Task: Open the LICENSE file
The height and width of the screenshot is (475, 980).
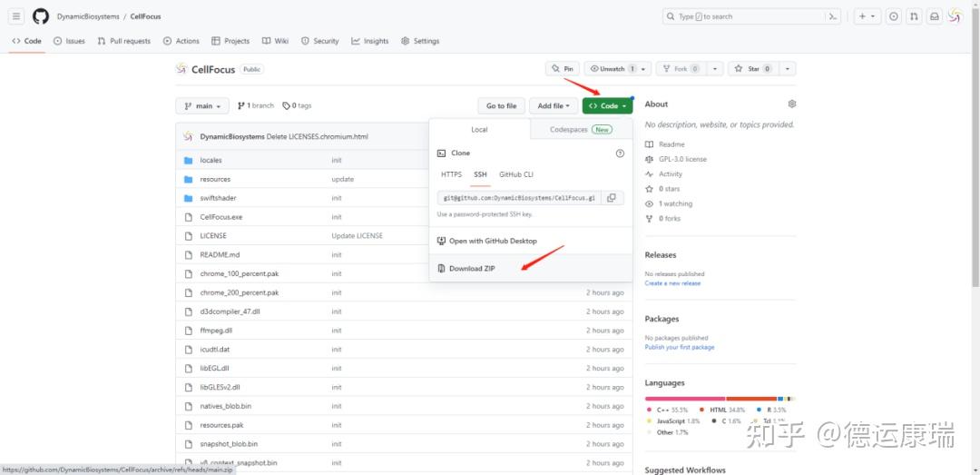Action: pyautogui.click(x=213, y=236)
